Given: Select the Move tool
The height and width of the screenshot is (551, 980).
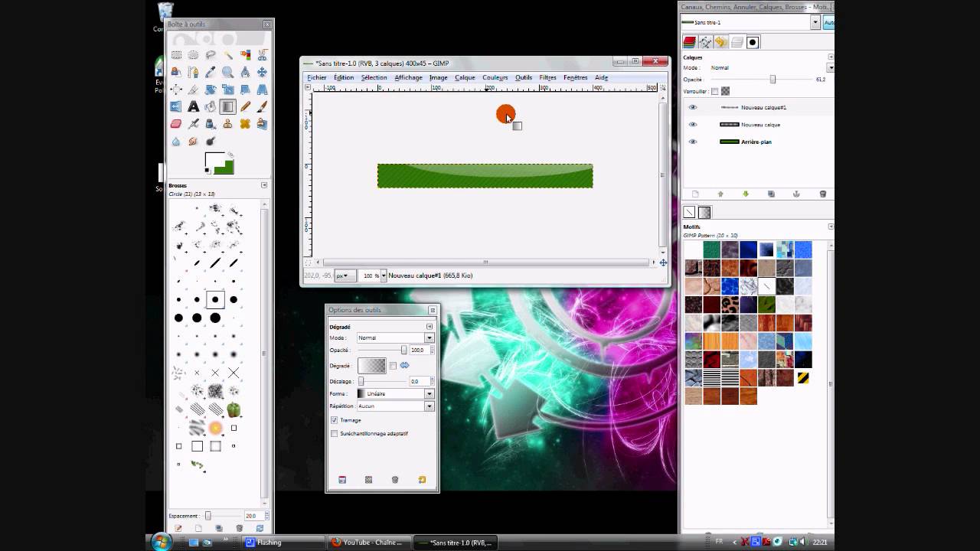Looking at the screenshot, I should (262, 72).
